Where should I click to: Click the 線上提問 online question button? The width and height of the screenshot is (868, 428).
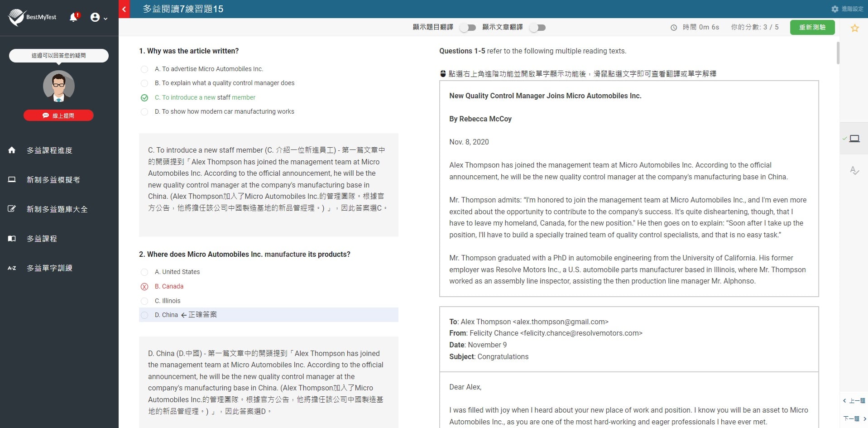click(x=59, y=115)
